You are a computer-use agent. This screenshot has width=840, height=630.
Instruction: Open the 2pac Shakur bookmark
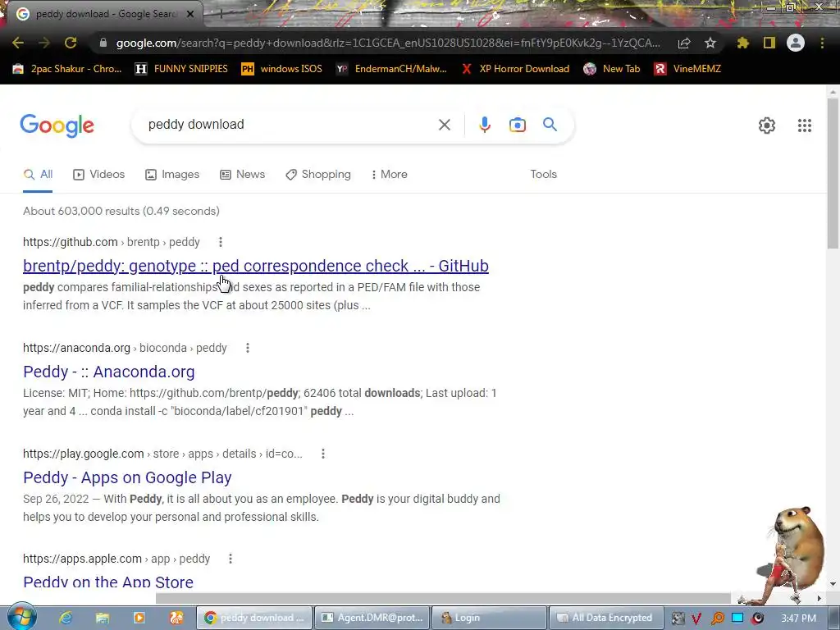coord(67,69)
